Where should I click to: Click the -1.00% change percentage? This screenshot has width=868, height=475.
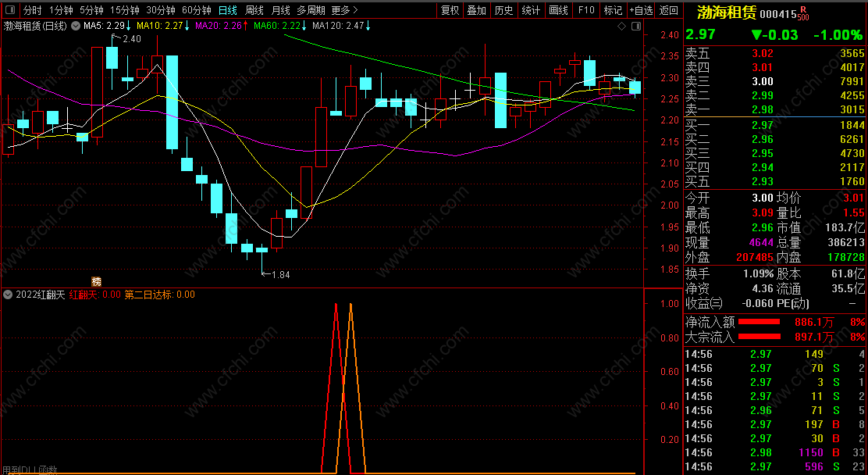point(838,35)
